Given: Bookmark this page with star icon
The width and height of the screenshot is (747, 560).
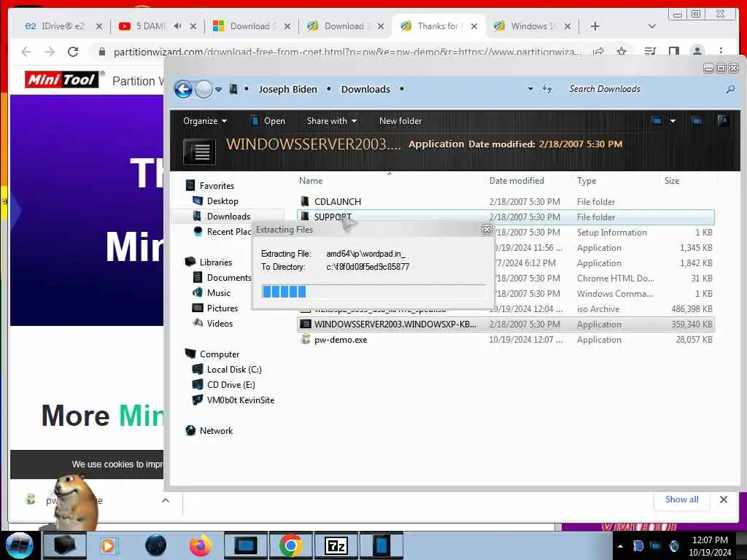Looking at the screenshot, I should click(622, 52).
